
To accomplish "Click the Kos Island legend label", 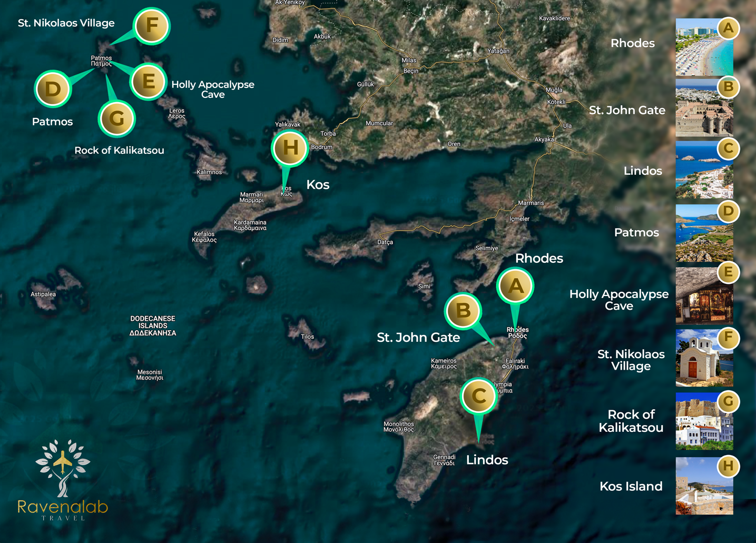I will tap(631, 486).
